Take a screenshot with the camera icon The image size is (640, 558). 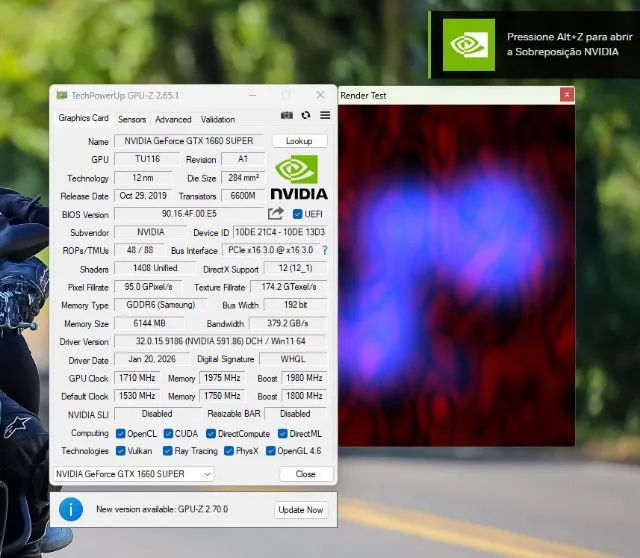pyautogui.click(x=287, y=116)
